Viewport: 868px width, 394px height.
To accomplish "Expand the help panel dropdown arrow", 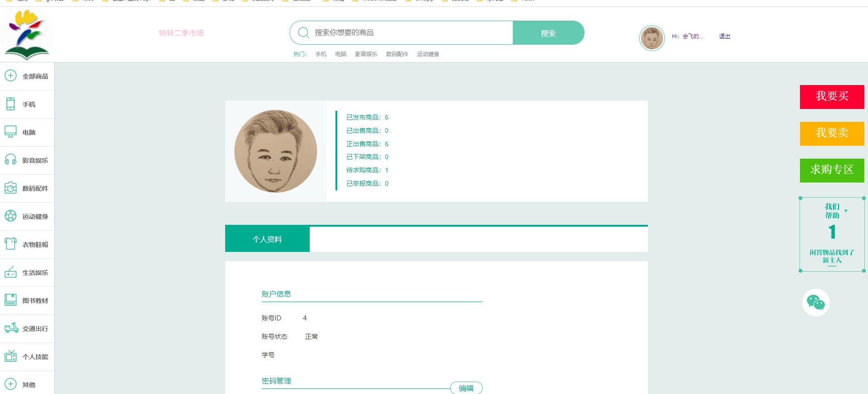I will pyautogui.click(x=846, y=211).
